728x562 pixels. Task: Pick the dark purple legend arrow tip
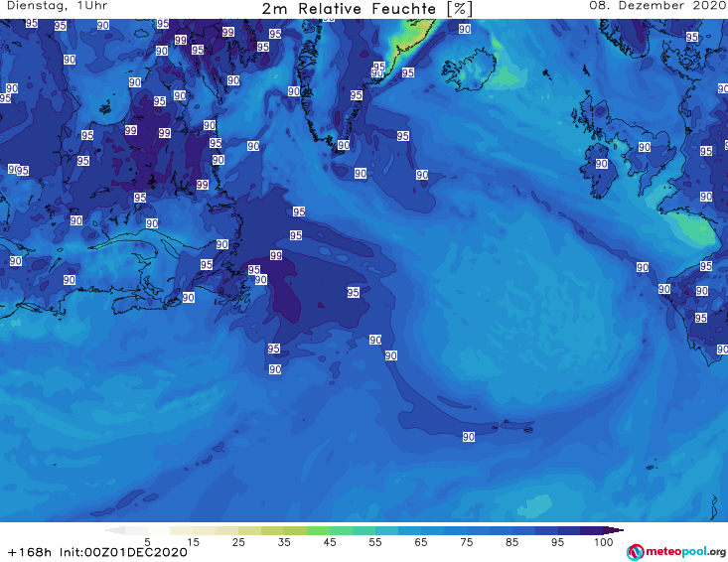[616, 530]
